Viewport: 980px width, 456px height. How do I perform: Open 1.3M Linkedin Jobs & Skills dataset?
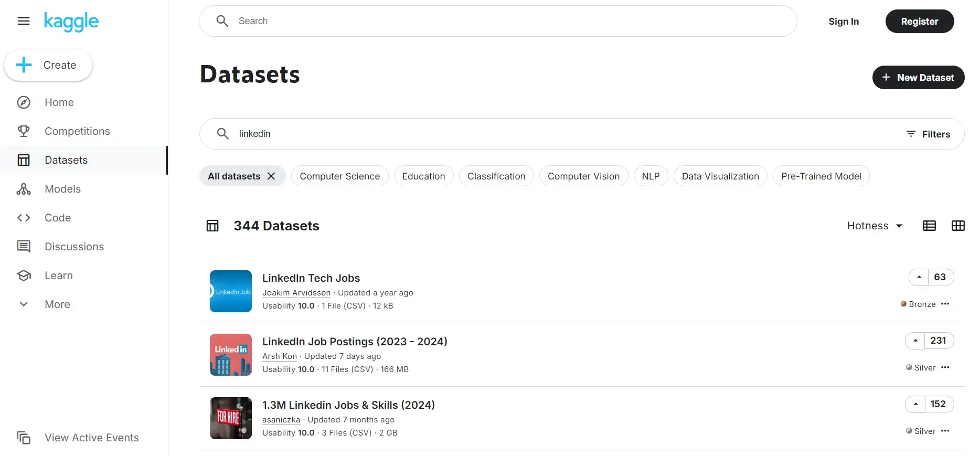(348, 405)
